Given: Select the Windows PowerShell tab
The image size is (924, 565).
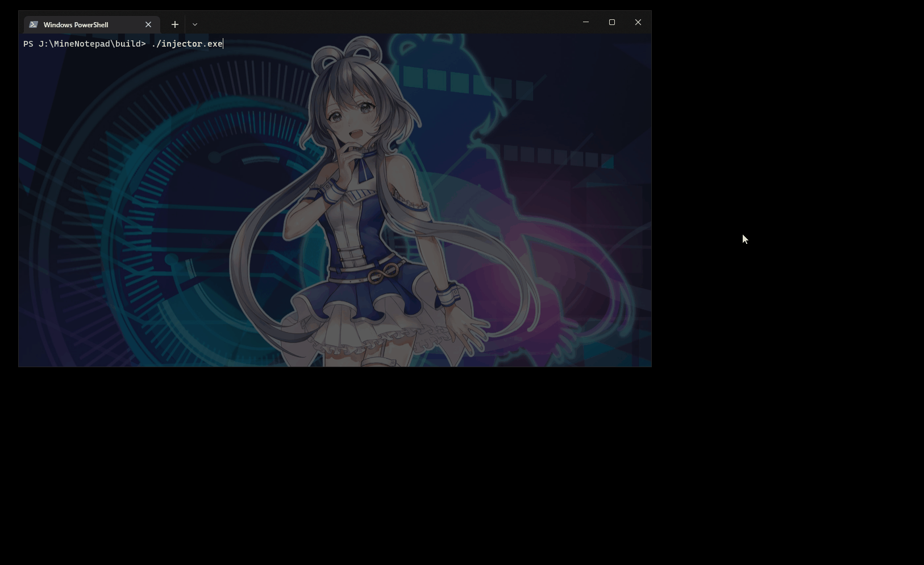Looking at the screenshot, I should pyautogui.click(x=92, y=24).
